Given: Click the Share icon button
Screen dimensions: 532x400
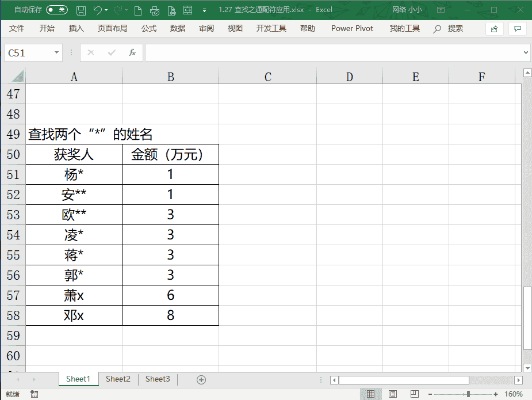Looking at the screenshot, I should point(495,29).
